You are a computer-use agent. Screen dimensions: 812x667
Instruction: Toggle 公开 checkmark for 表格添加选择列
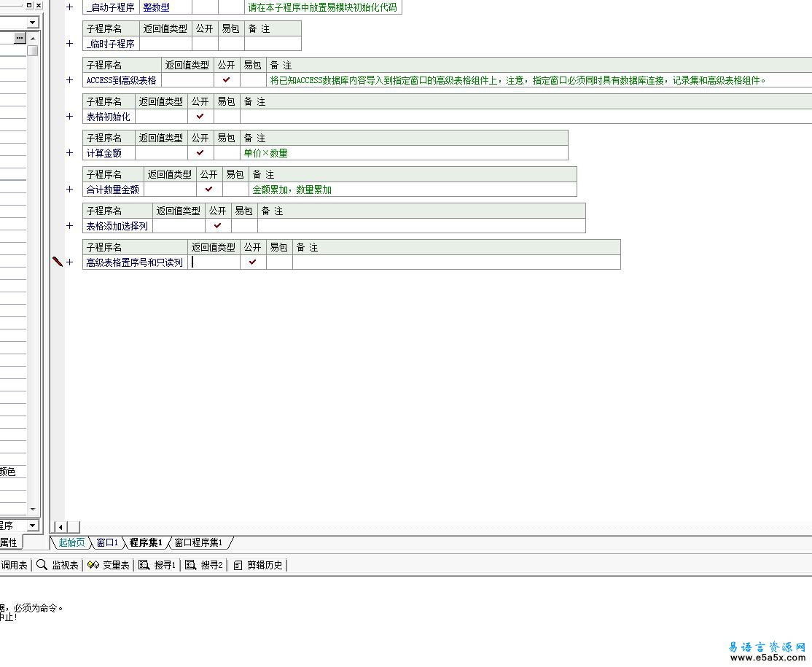[217, 226]
